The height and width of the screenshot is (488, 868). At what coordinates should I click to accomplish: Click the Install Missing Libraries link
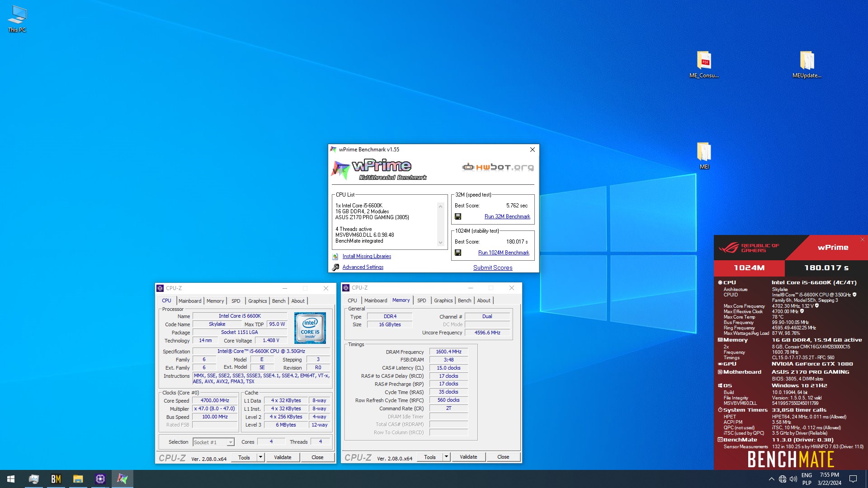367,256
